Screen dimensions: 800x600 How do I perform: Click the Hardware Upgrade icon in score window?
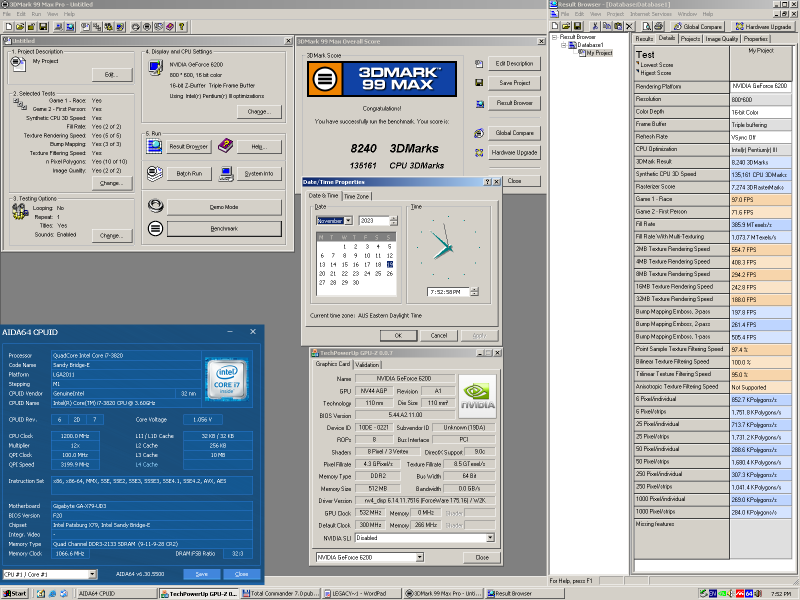[479, 153]
